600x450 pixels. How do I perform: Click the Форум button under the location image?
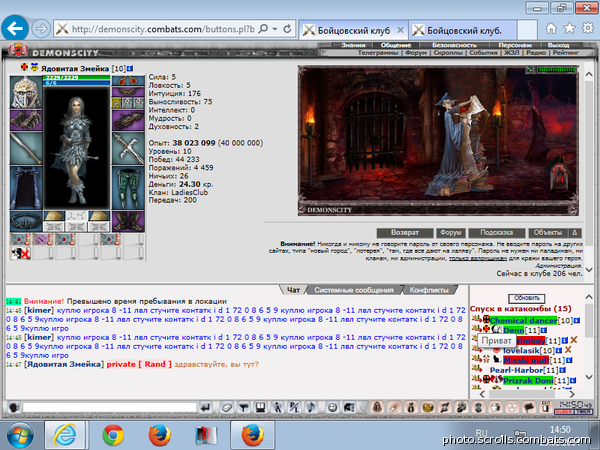[451, 233]
